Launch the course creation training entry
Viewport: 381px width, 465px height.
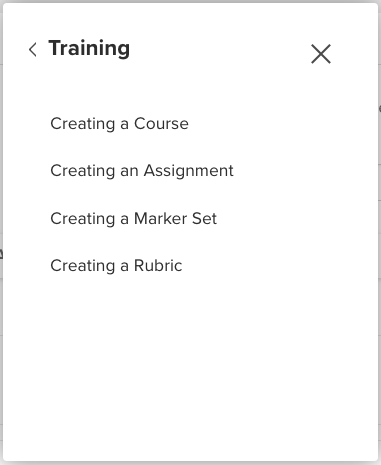(x=119, y=124)
